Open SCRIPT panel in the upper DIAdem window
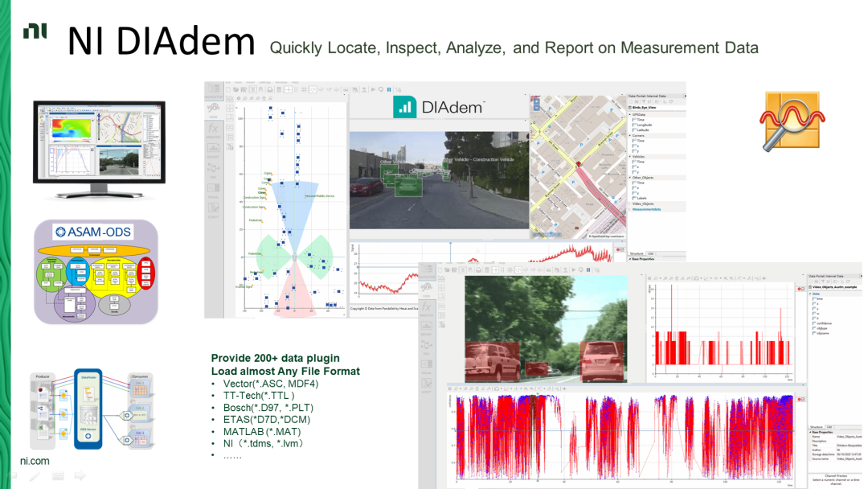868x489 pixels. coord(213,211)
